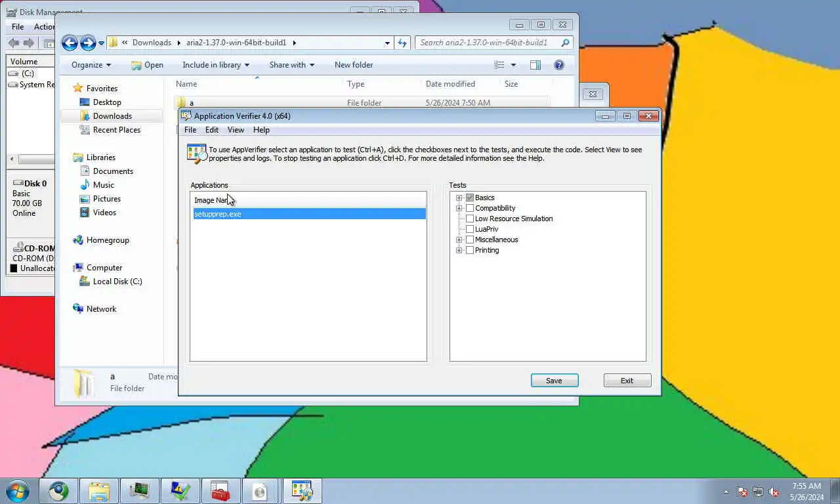Open File Explorer taskbar icon
This screenshot has width=840, height=504.
coord(99,491)
